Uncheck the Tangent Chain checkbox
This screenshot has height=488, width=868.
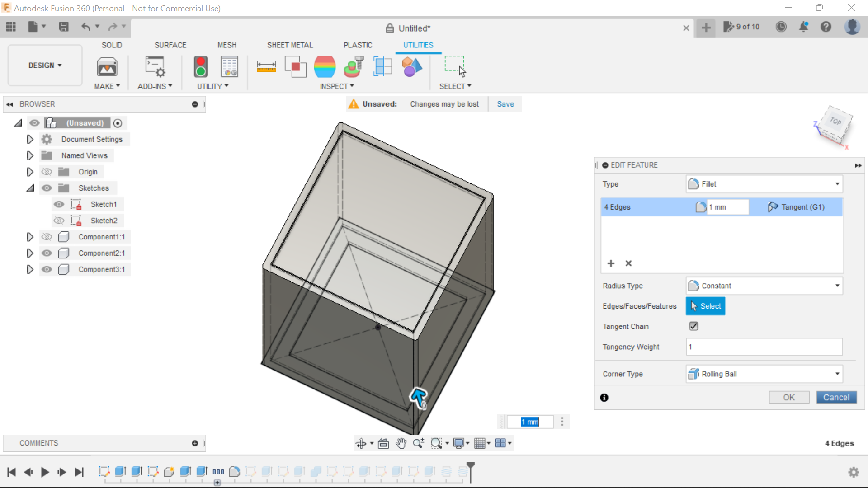[x=693, y=326]
